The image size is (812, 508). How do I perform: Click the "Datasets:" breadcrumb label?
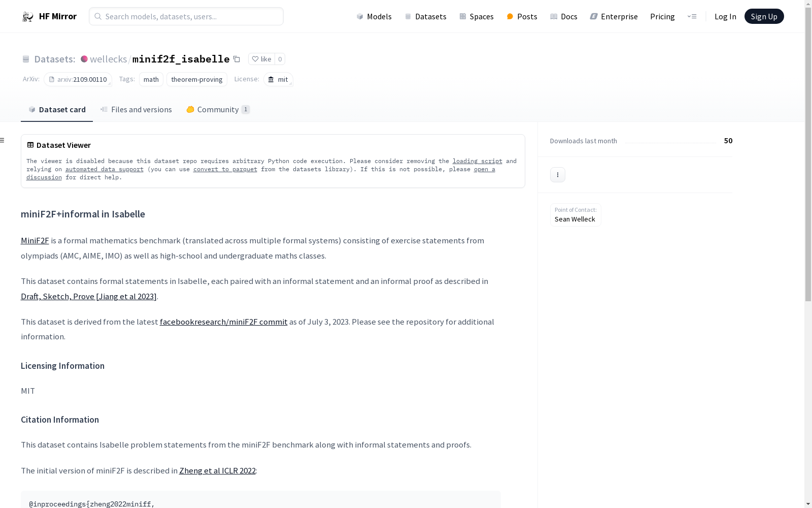pos(54,59)
